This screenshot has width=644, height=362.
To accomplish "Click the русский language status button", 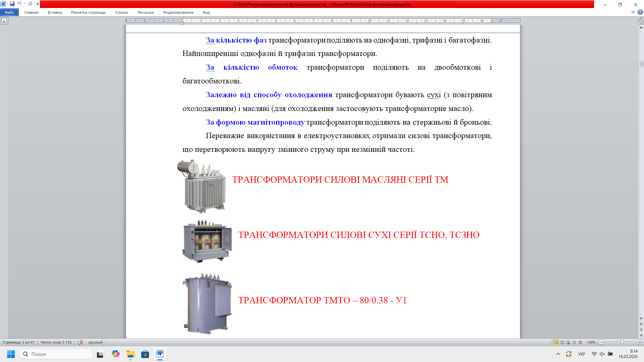I will pos(95,342).
